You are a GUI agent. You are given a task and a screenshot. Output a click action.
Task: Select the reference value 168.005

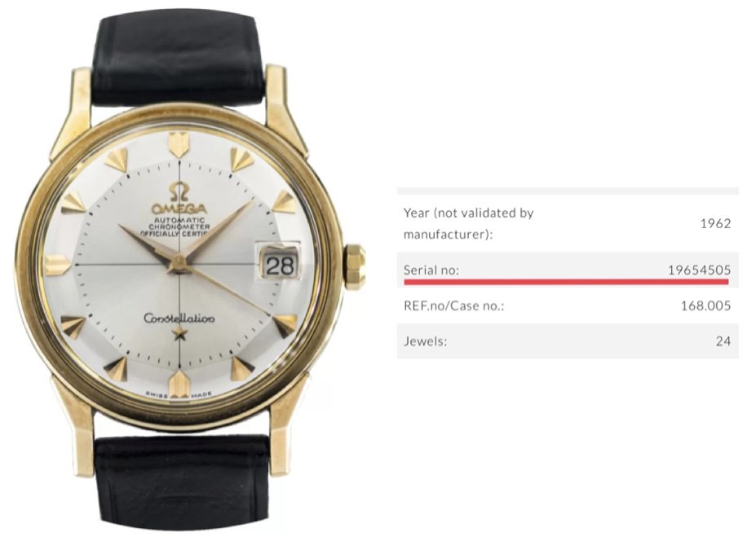point(705,306)
